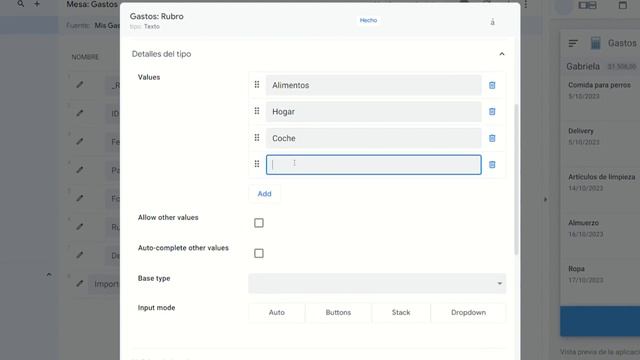Click the fullscreen preview icon at top right
640x360 pixels.
click(x=622, y=5)
